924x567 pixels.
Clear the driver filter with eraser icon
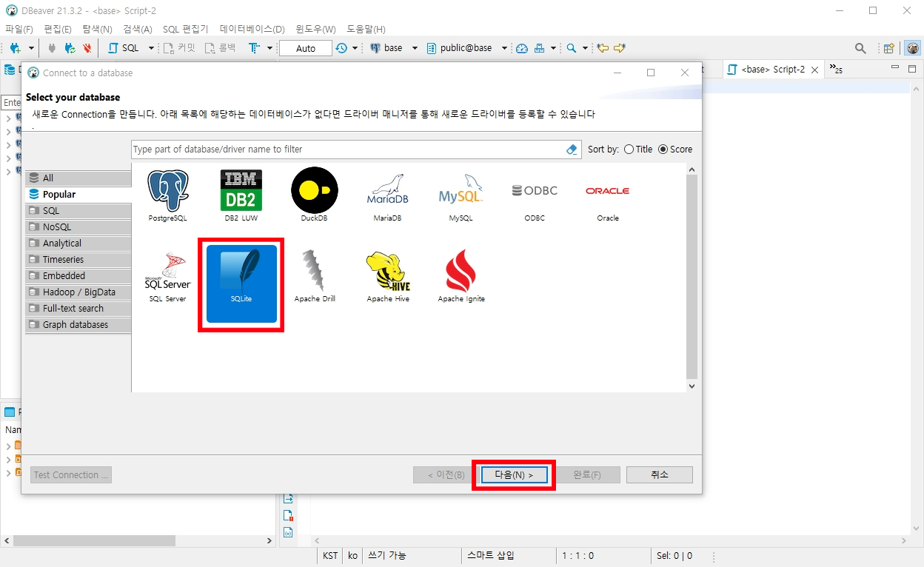571,150
